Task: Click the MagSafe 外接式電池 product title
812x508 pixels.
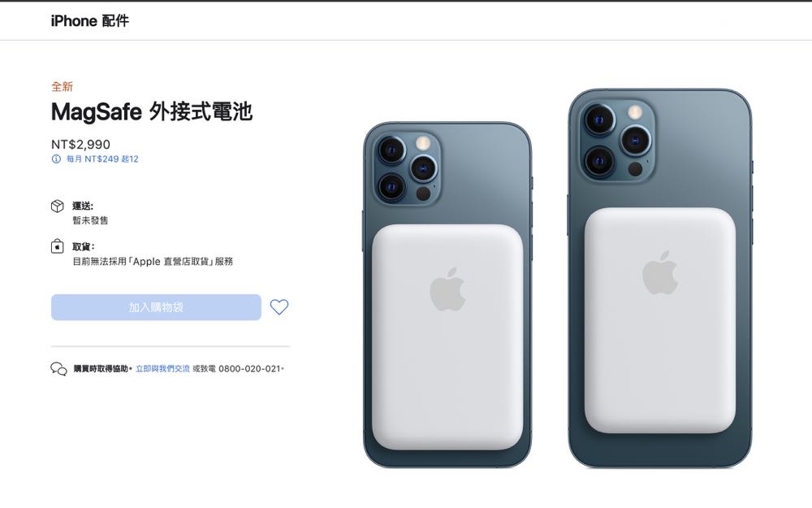Action: [152, 111]
